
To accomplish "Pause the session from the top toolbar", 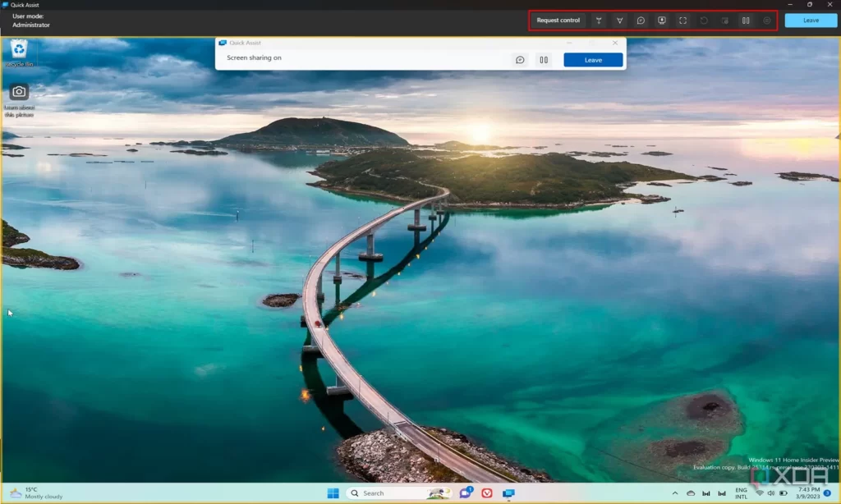I will pos(746,21).
